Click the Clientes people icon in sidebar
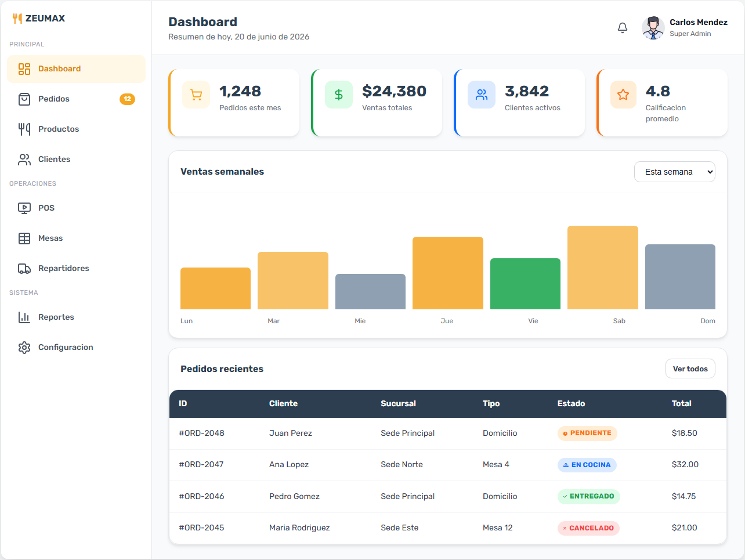Image resolution: width=745 pixels, height=560 pixels. click(x=24, y=160)
